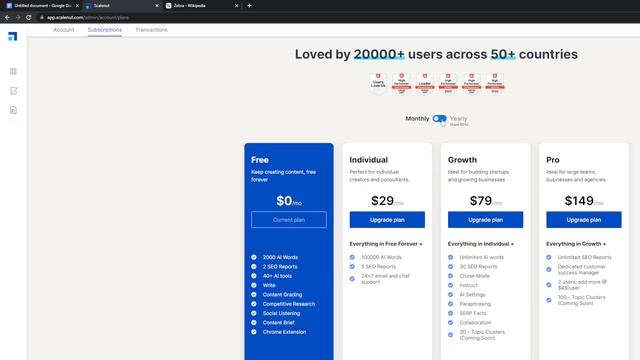Viewport: 640px width, 360px height.
Task: Click "40+ AI tools" feature text
Action: coord(277,276)
